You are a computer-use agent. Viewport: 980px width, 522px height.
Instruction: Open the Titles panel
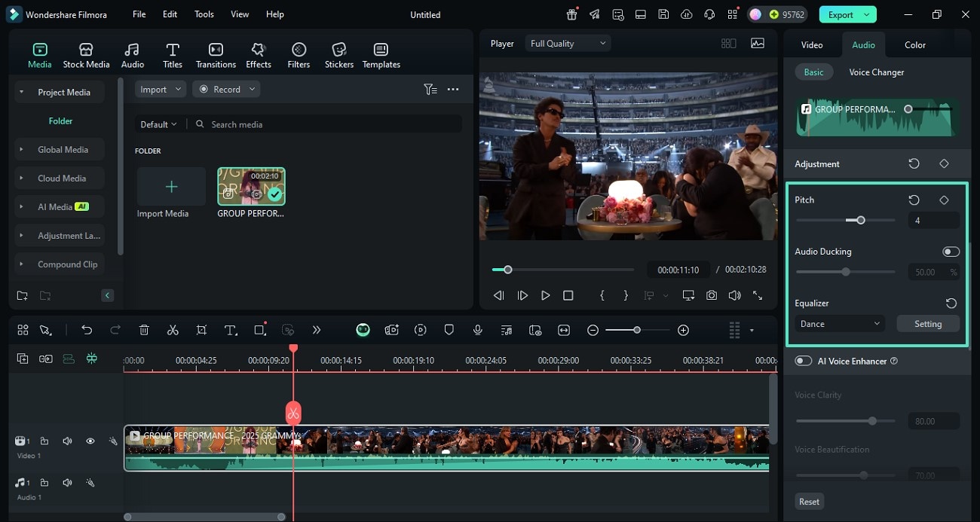pyautogui.click(x=173, y=55)
